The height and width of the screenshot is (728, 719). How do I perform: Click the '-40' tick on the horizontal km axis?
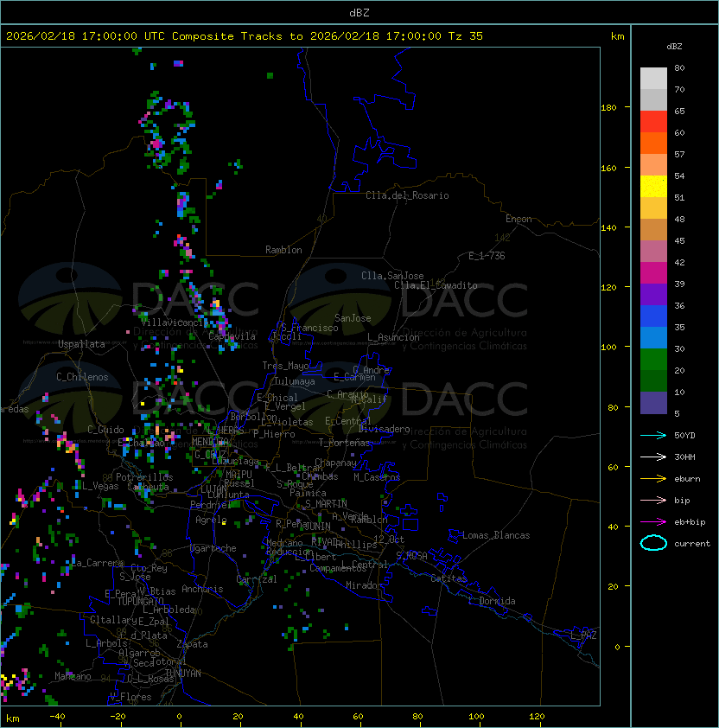tap(57, 717)
